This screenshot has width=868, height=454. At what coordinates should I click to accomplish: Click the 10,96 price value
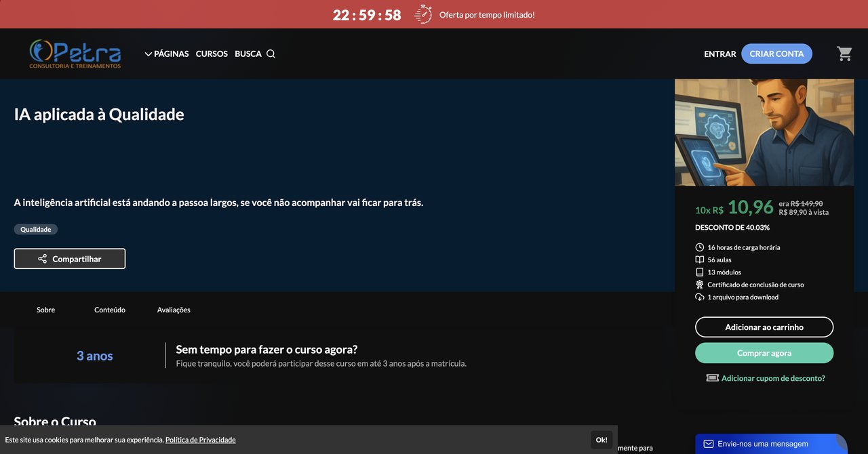click(751, 207)
